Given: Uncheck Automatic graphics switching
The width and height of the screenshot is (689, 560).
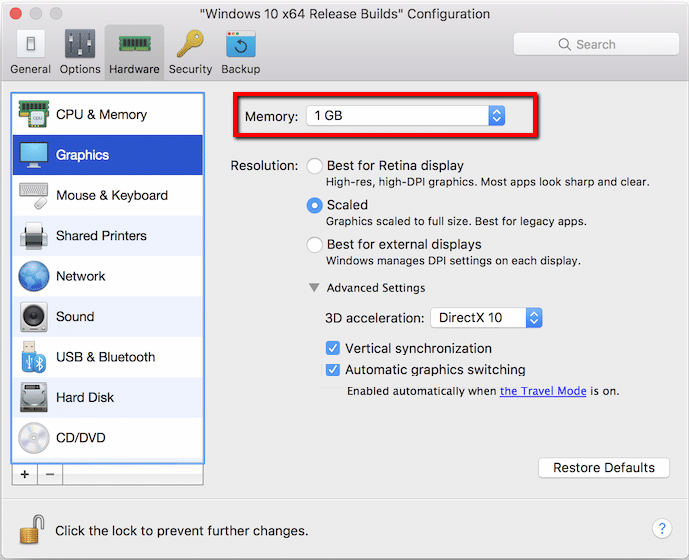Looking at the screenshot, I should pos(334,370).
